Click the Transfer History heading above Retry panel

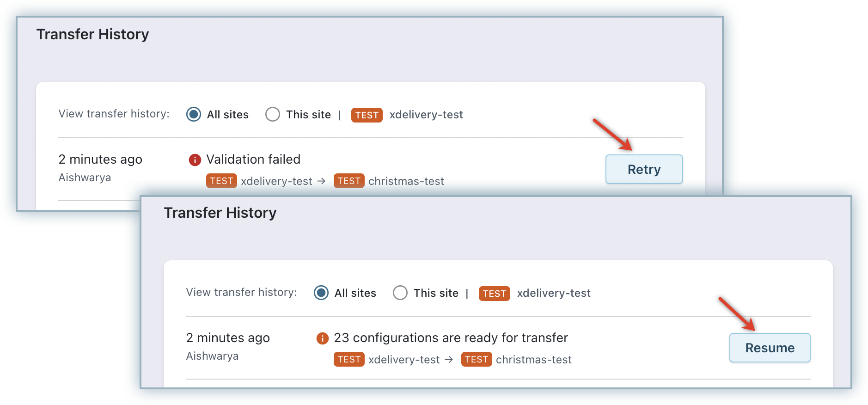click(x=92, y=34)
